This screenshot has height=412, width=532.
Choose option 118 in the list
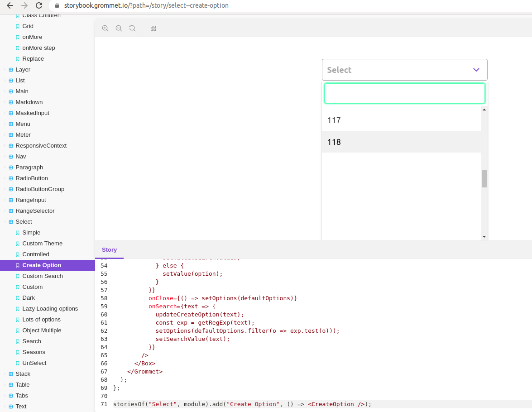tap(401, 142)
